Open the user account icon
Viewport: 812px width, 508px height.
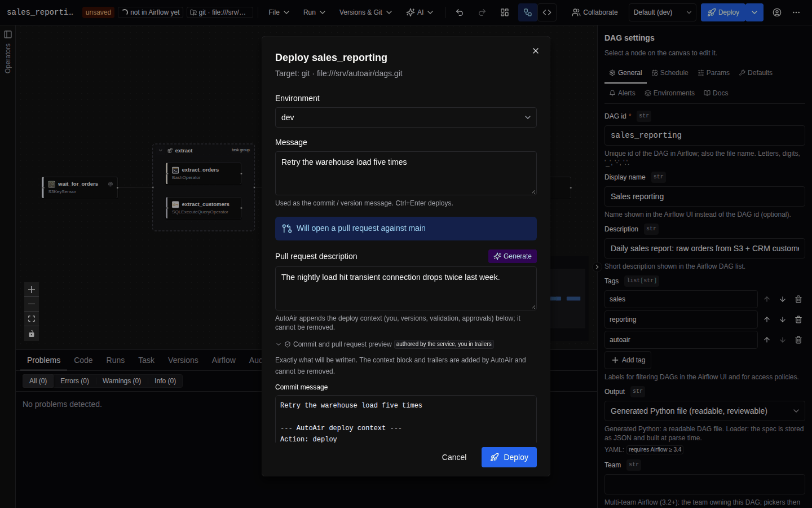[x=777, y=12]
